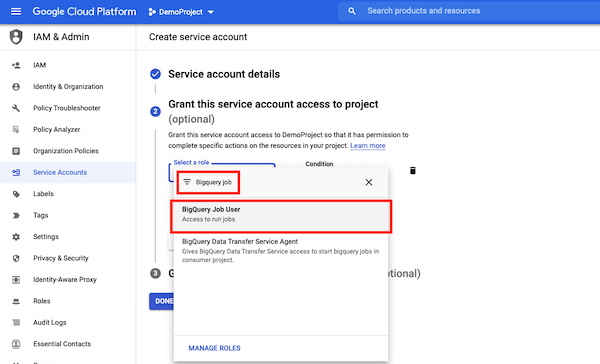Click the Essential Contacts icon
600x364 pixels.
click(16, 344)
